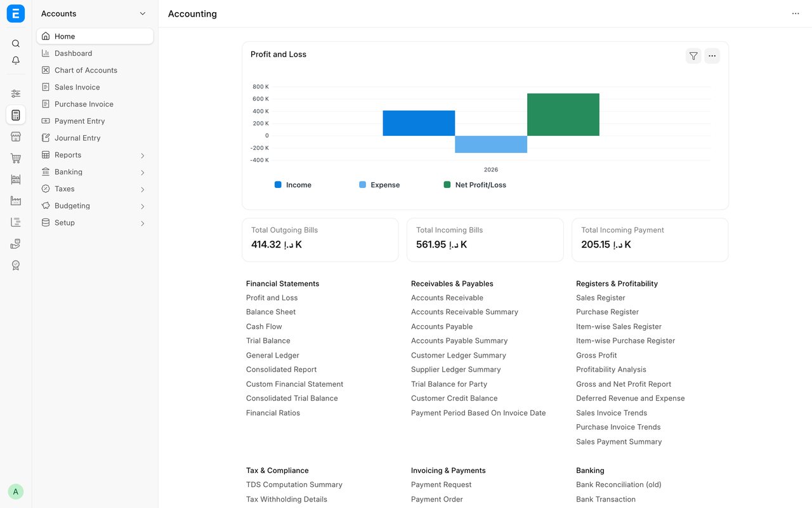The image size is (812, 508).
Task: Open the award ribbon icon in the rail
Action: (16, 265)
